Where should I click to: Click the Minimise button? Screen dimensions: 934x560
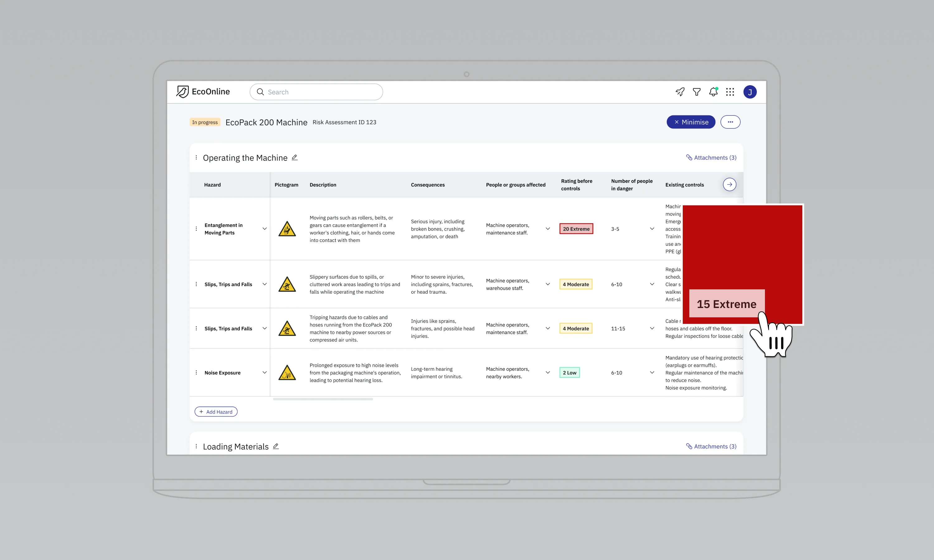point(691,122)
